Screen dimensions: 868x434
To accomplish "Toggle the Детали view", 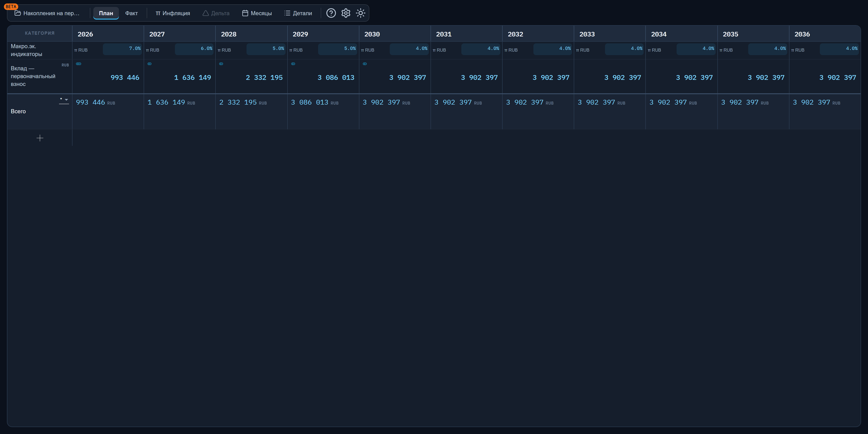I will (x=298, y=13).
